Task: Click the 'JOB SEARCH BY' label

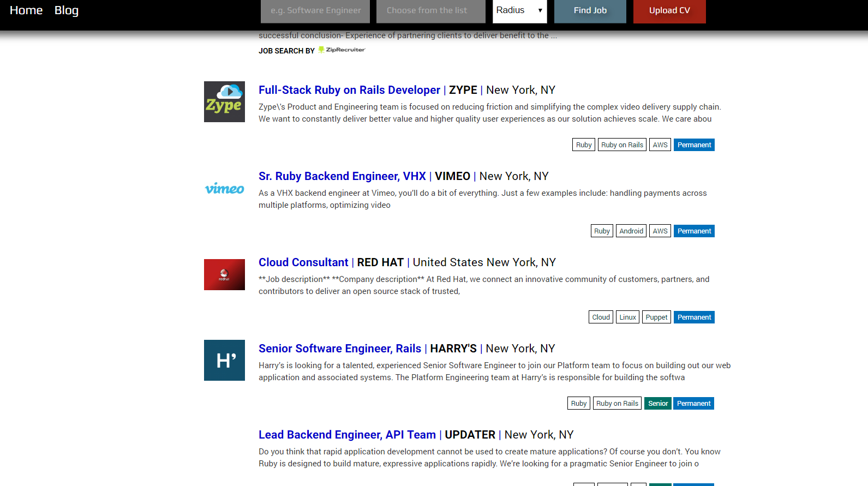Action: point(286,51)
